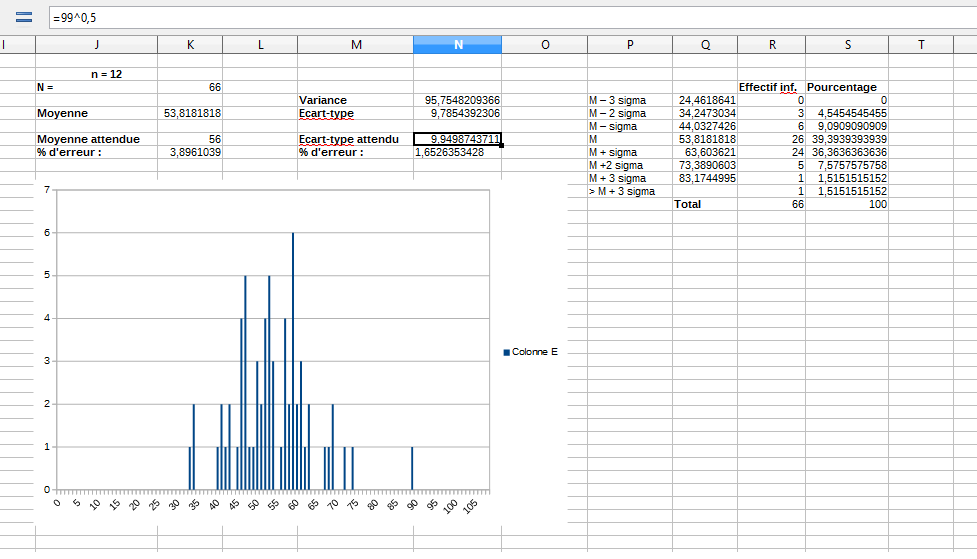Click the Effectif inf. header cell

click(771, 88)
